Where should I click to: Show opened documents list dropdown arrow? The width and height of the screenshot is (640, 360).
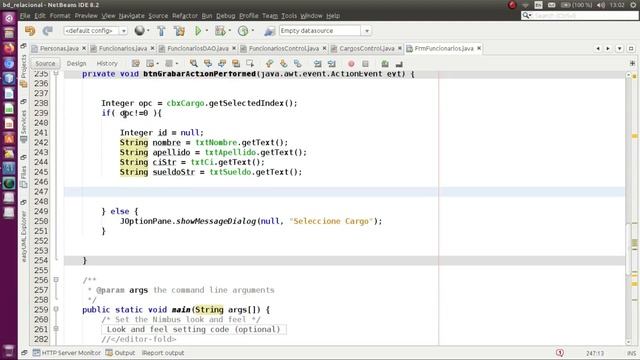tap(619, 49)
